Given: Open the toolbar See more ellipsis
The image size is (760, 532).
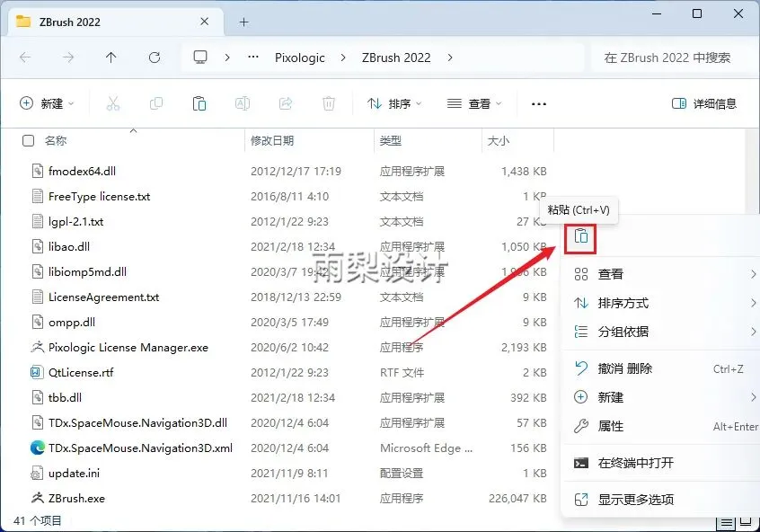Looking at the screenshot, I should click(539, 103).
